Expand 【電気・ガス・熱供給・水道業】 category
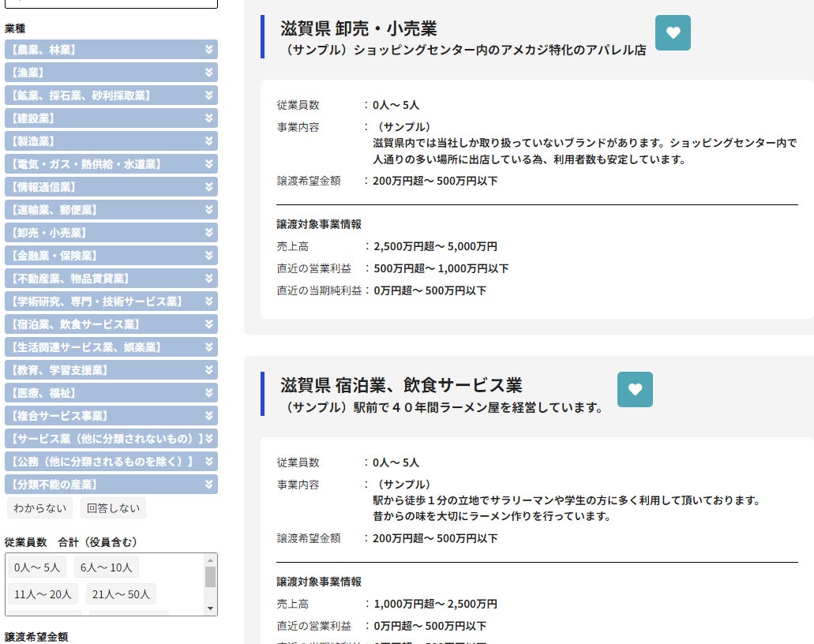The width and height of the screenshot is (814, 644). [111, 164]
